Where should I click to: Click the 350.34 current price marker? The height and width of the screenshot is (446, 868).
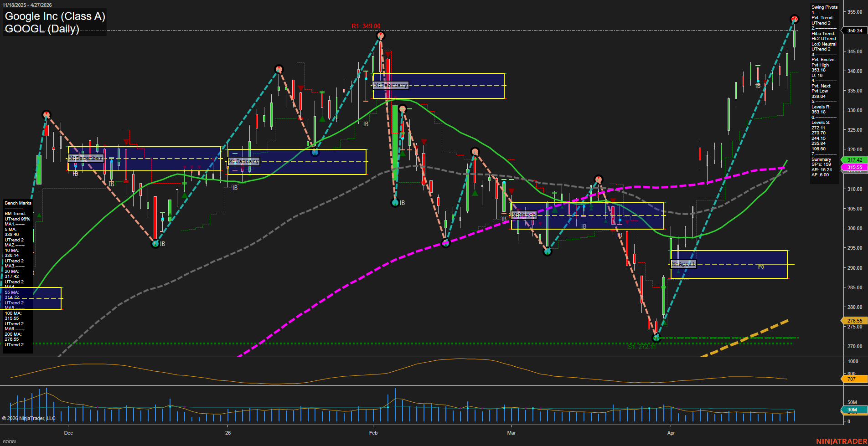[854, 31]
